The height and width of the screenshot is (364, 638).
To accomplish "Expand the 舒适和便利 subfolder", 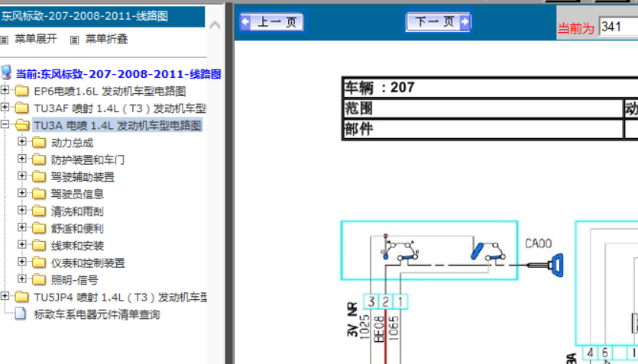I will coord(22,227).
